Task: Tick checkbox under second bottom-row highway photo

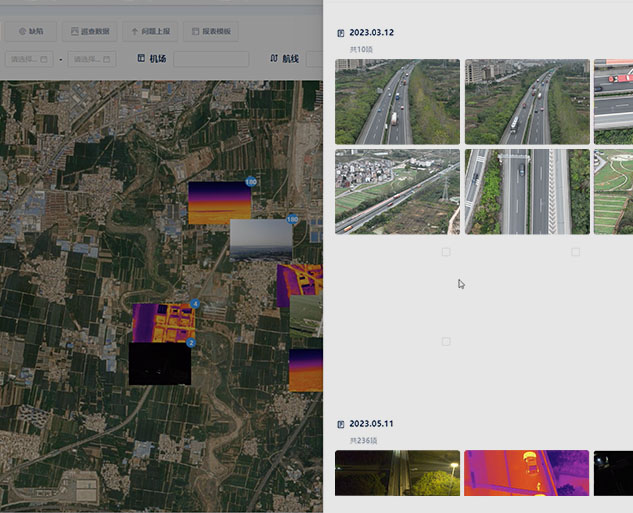Action: pos(575,252)
